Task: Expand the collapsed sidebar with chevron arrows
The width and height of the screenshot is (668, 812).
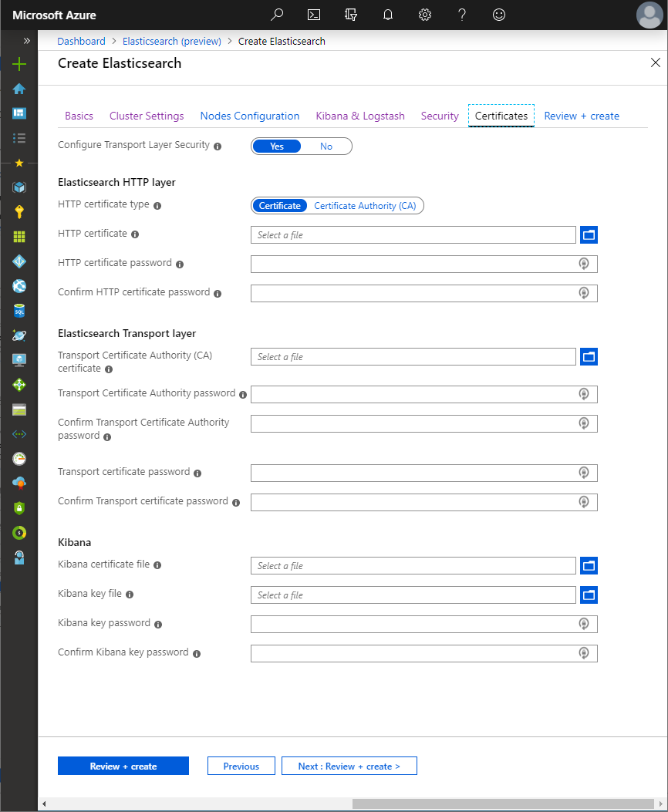Action: tap(27, 40)
